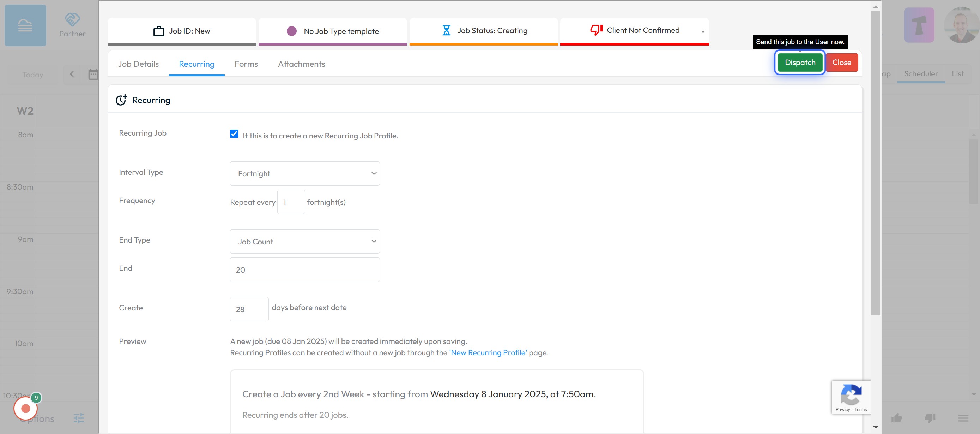The image size is (980, 434).
Task: Click the previous-week chevron arrow in scheduler
Action: (x=72, y=74)
